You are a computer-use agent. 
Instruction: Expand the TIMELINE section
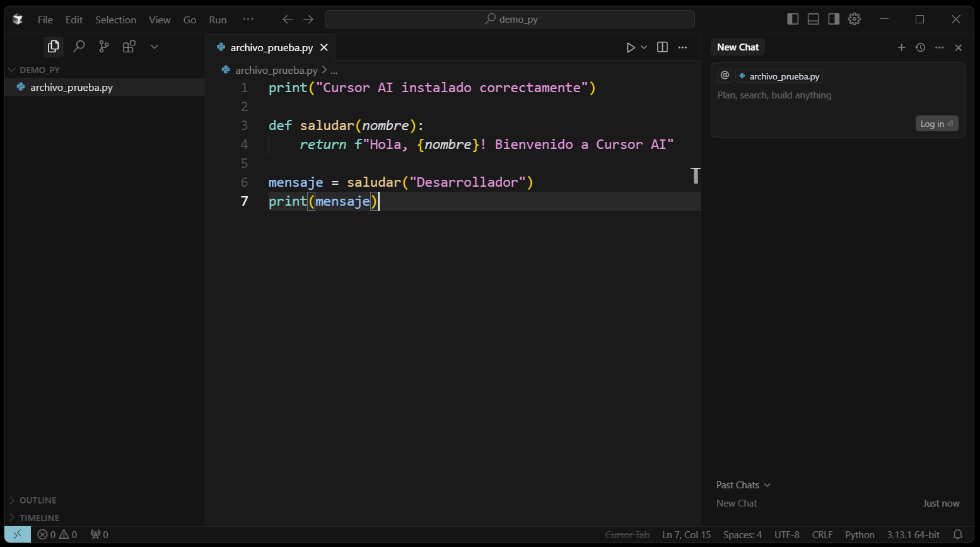click(x=39, y=518)
